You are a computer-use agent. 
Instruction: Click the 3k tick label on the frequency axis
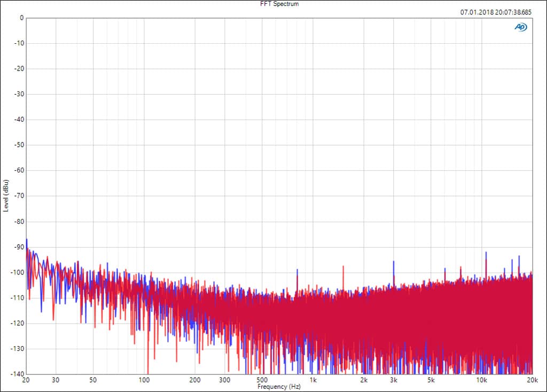(394, 381)
